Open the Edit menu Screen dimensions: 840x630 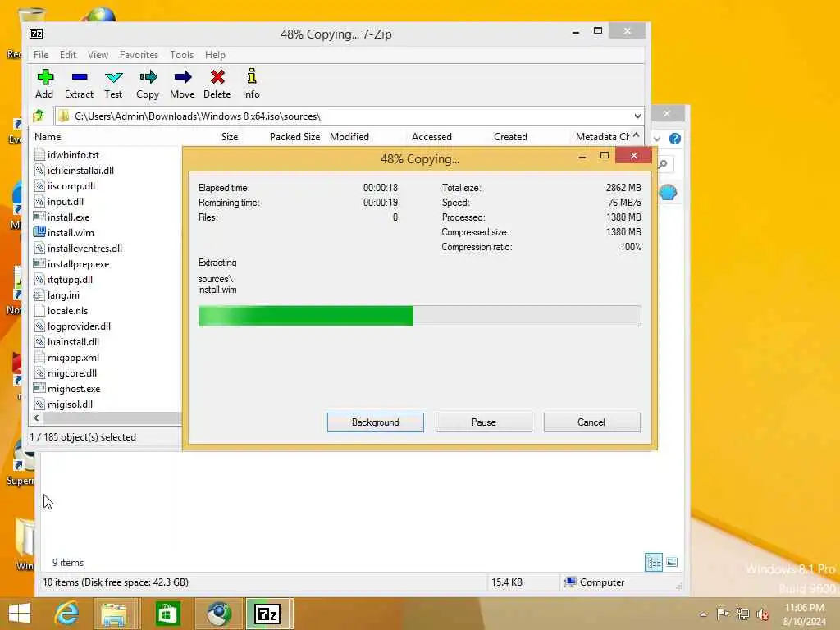pyautogui.click(x=68, y=55)
